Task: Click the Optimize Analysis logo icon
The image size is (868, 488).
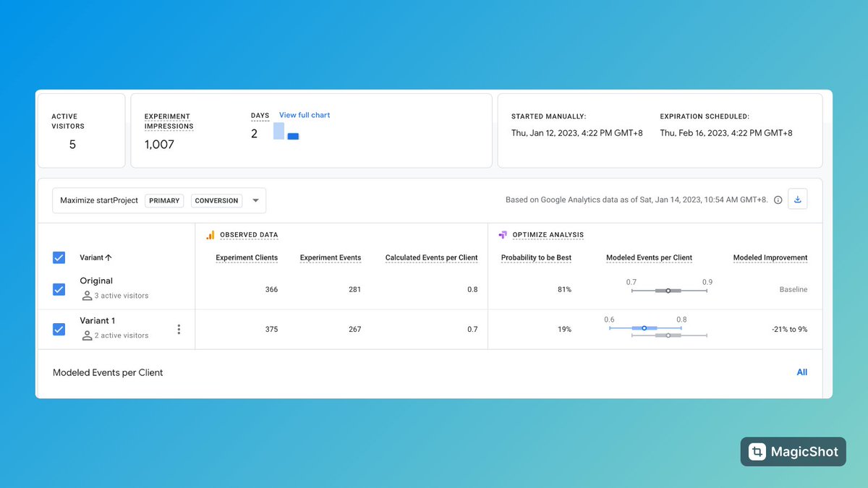Action: coord(503,235)
